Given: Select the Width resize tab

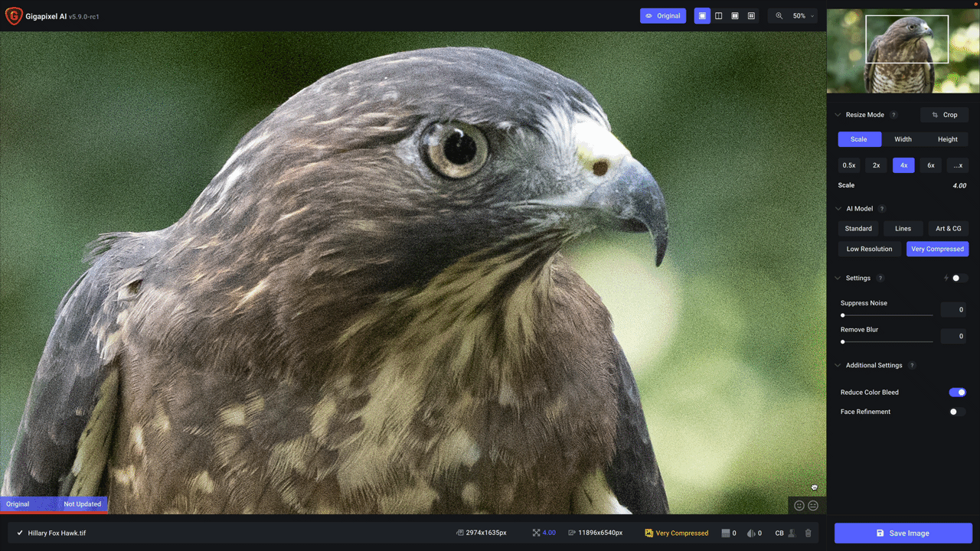Looking at the screenshot, I should 903,139.
